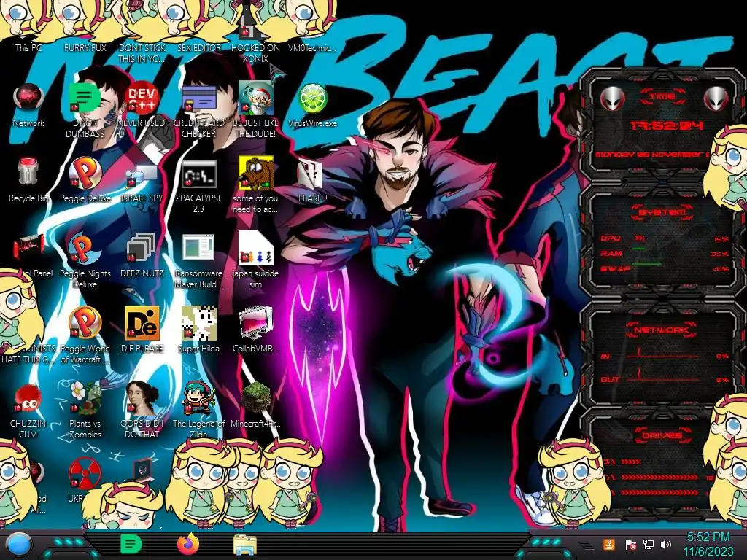747x560 pixels.
Task: Open the Action Center flag tray icon
Action: click(x=631, y=544)
